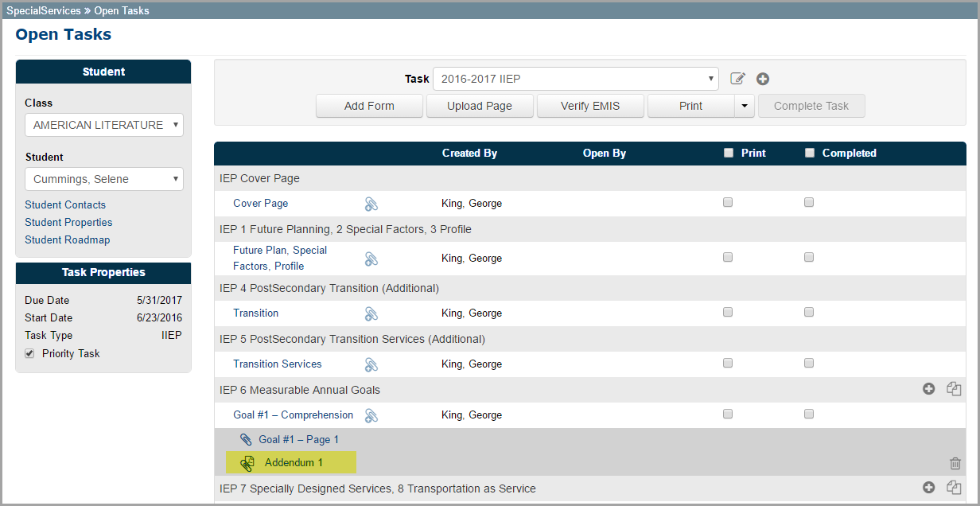
Task: Click the Addendum 1 document icon
Action: click(x=247, y=463)
